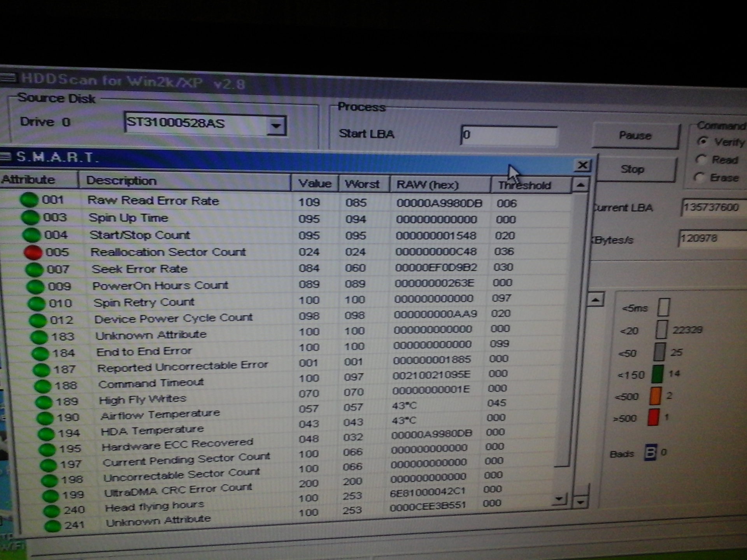The width and height of the screenshot is (747, 560).
Task: Click the Current LBA value field
Action: coord(714,207)
